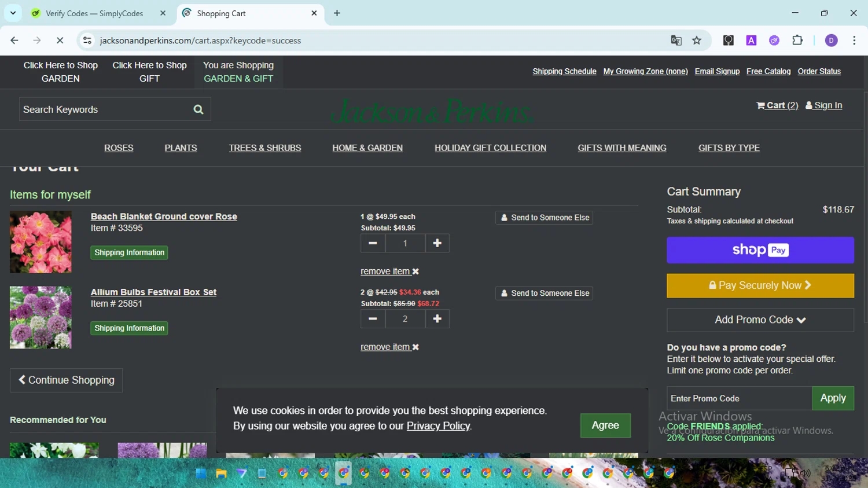Open the PLANTS menu

(181, 148)
